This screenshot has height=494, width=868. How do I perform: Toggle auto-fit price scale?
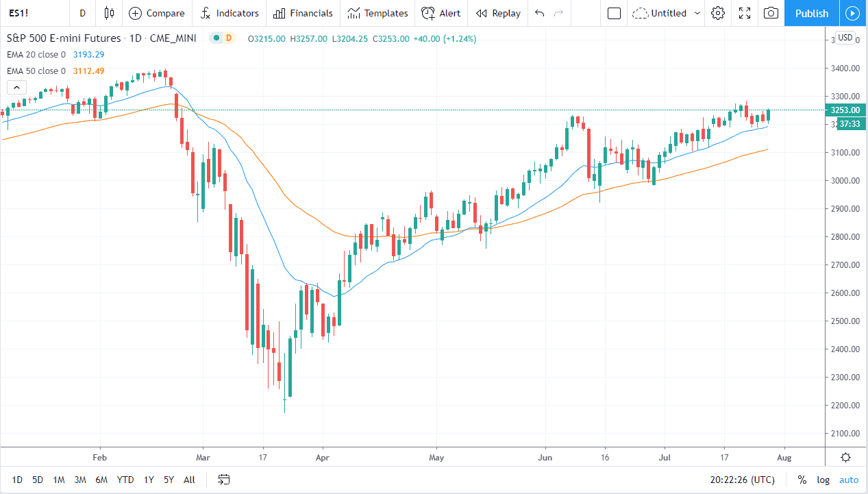(x=849, y=480)
